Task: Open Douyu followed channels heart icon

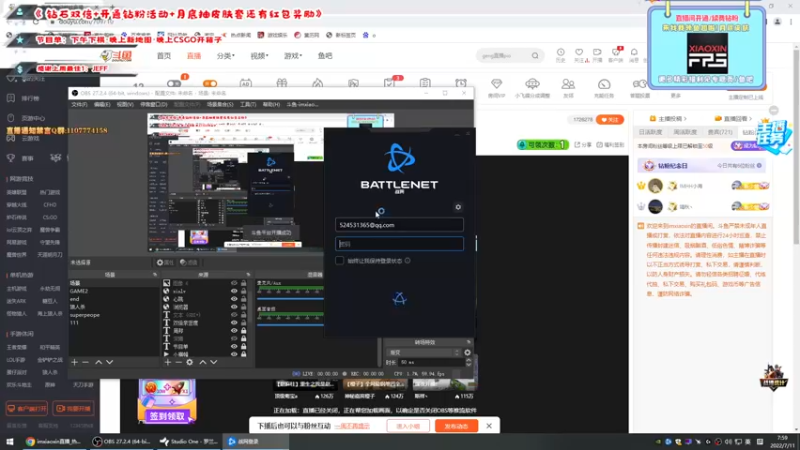Action: [x=579, y=53]
